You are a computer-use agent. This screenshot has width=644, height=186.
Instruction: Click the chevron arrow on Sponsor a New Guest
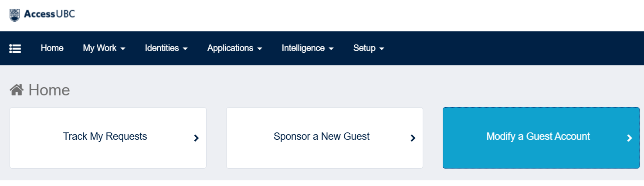point(413,138)
